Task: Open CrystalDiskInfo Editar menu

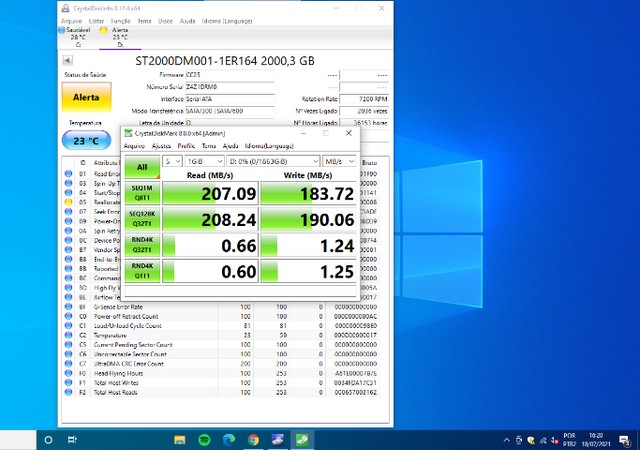Action: click(x=96, y=21)
